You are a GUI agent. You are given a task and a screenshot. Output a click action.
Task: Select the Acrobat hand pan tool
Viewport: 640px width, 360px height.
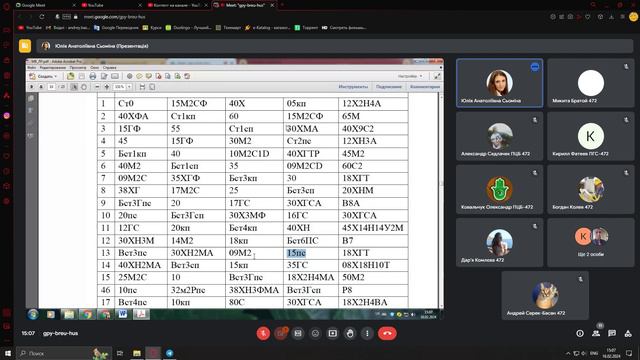tap(84, 87)
